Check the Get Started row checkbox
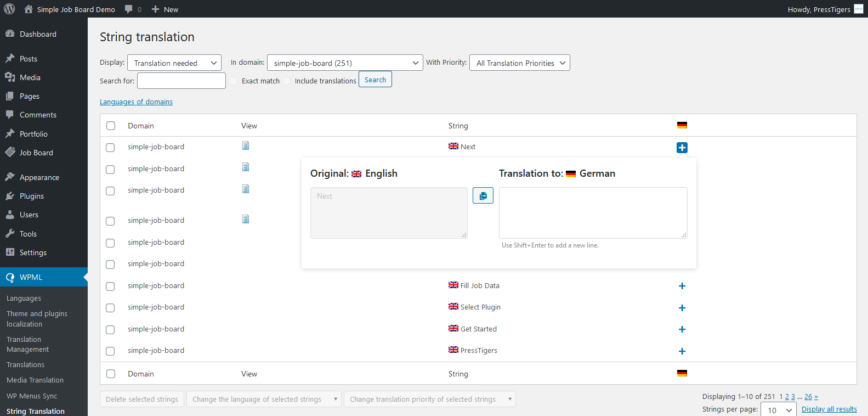This screenshot has width=868, height=416. [x=110, y=330]
